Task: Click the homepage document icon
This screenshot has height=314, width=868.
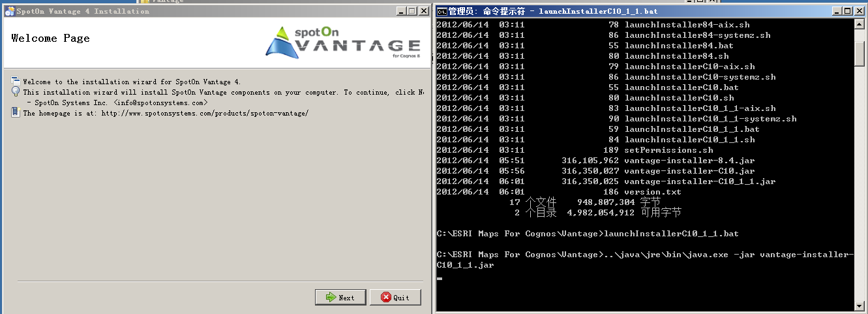Action: pyautogui.click(x=16, y=112)
